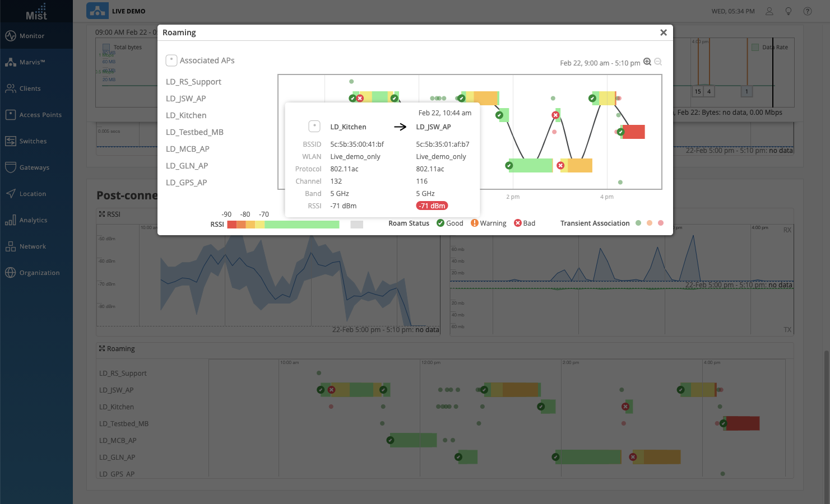Click the good roam marker on LD_GLN_AP row in dialog

point(509,165)
